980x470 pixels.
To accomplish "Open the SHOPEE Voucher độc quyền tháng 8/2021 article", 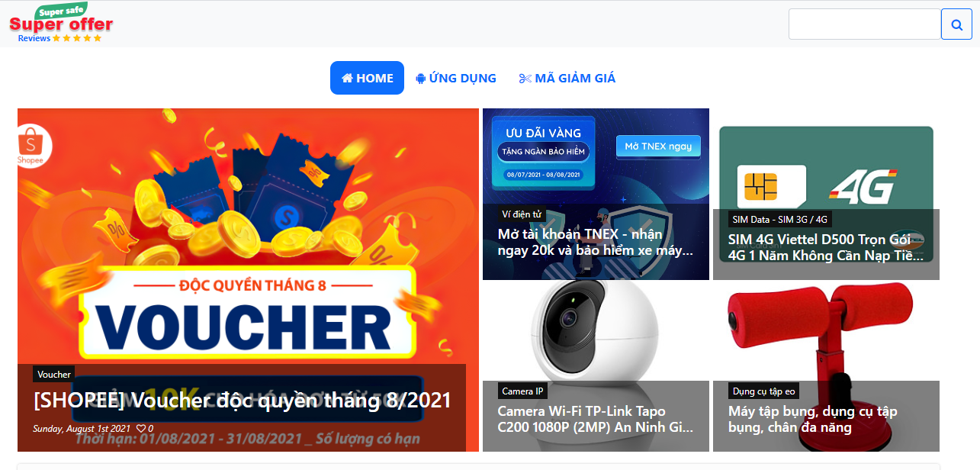I will (243, 401).
